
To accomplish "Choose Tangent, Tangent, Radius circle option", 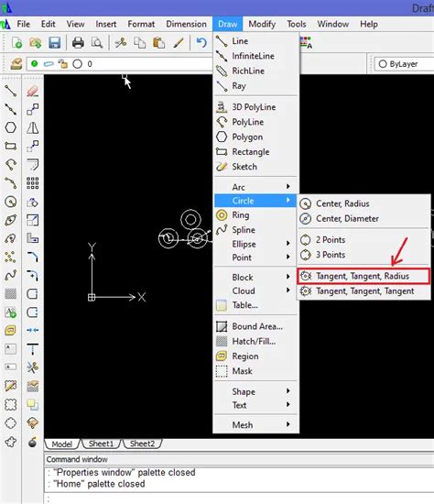I will (363, 276).
